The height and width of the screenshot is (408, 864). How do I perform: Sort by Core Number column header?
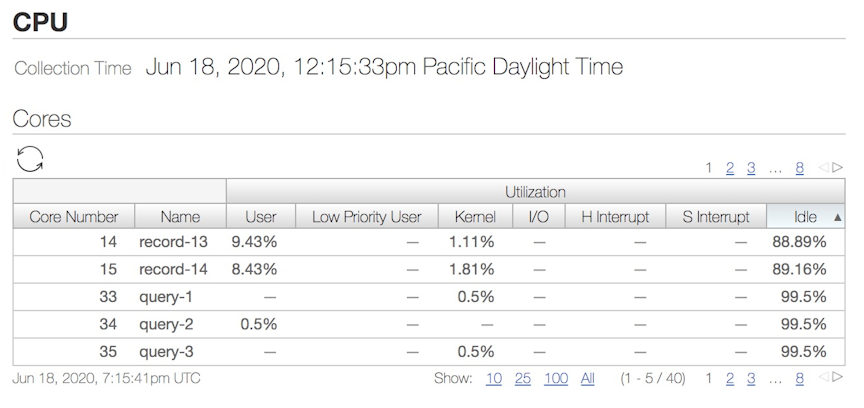tap(74, 217)
